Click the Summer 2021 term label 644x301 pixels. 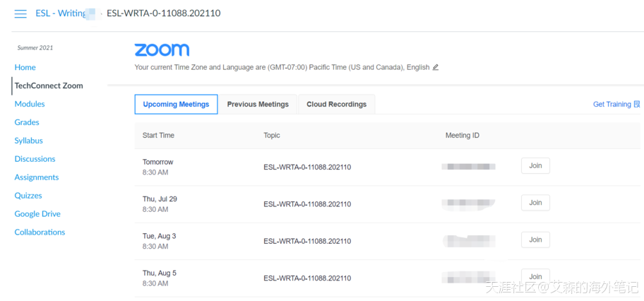(x=35, y=48)
